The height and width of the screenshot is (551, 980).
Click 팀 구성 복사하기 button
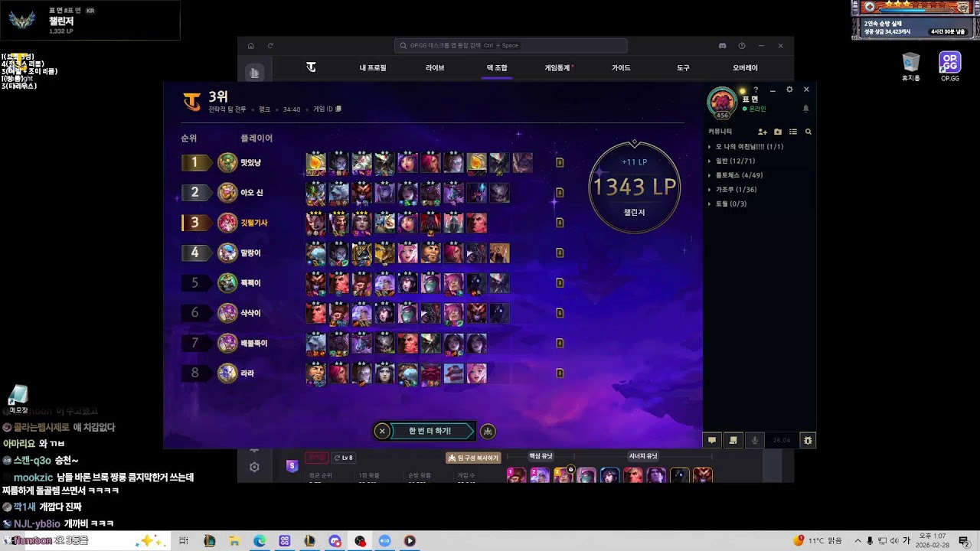[473, 458]
